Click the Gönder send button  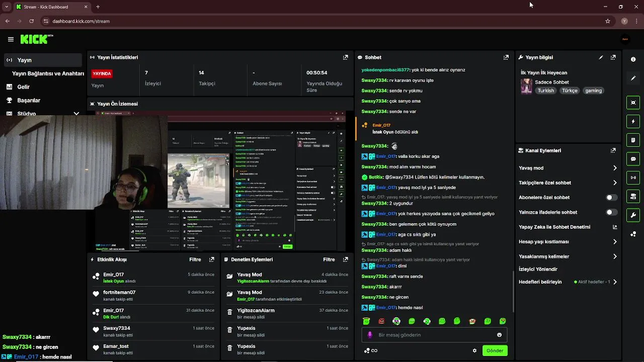(x=495, y=350)
